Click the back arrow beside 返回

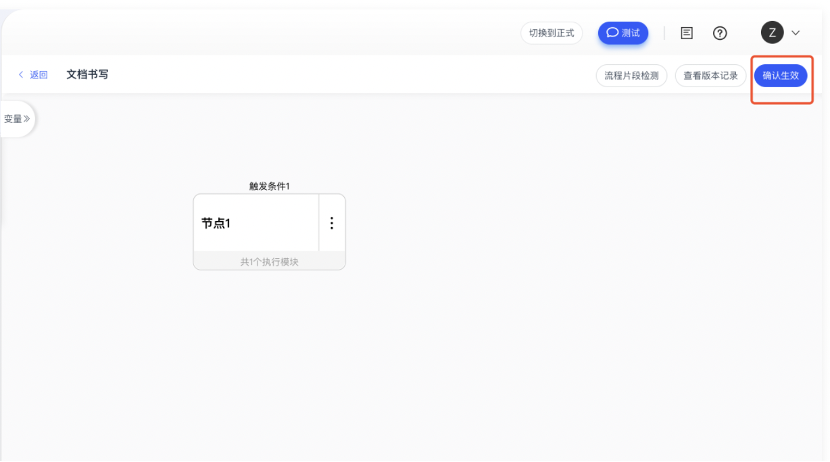click(21, 75)
